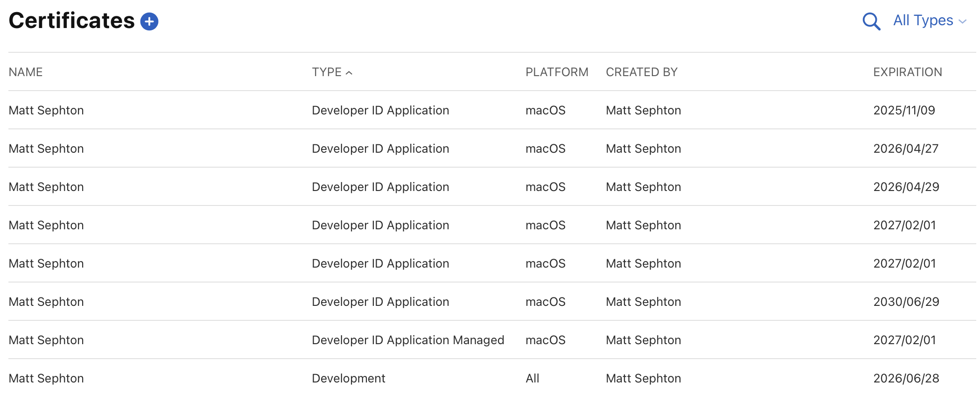Open certificate expiring 2026/04/27
Image resolution: width=980 pixels, height=396 pixels.
[x=46, y=148]
